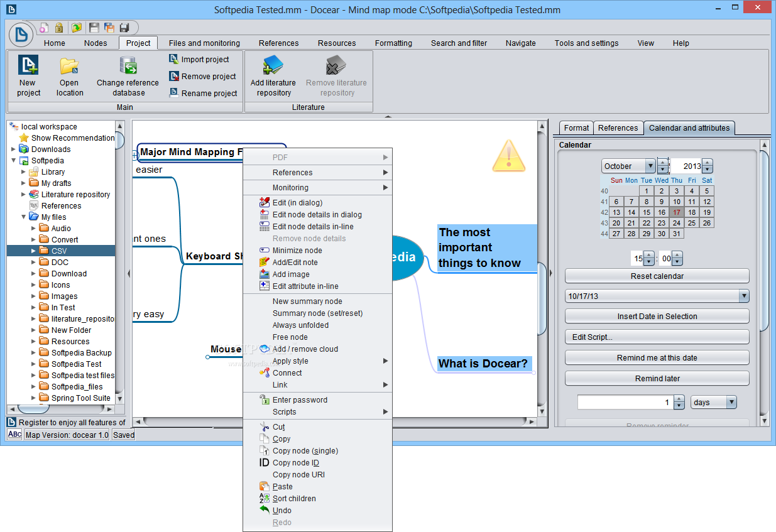Open Apply style submenu
Screen dimensions: 776x532
(x=317, y=361)
